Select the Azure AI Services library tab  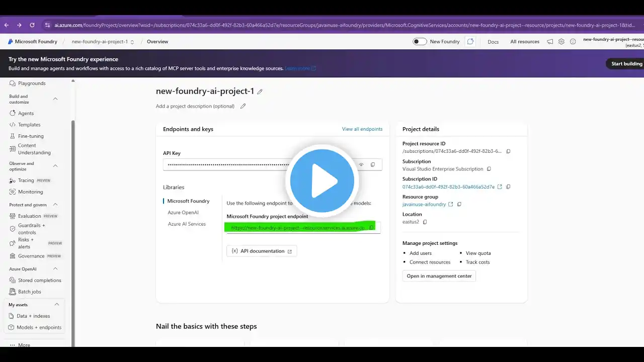[187, 224]
